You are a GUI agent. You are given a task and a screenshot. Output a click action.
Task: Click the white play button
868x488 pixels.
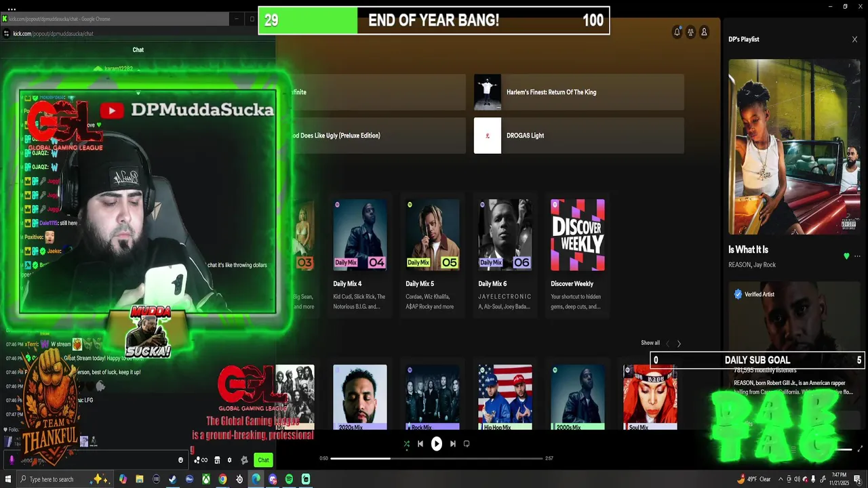tap(437, 444)
